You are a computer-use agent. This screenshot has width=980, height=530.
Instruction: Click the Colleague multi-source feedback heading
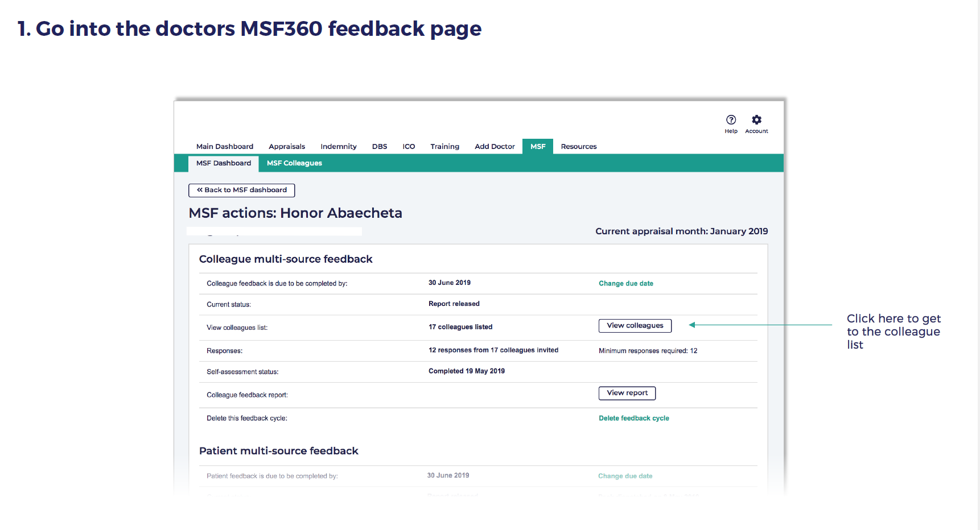286,259
